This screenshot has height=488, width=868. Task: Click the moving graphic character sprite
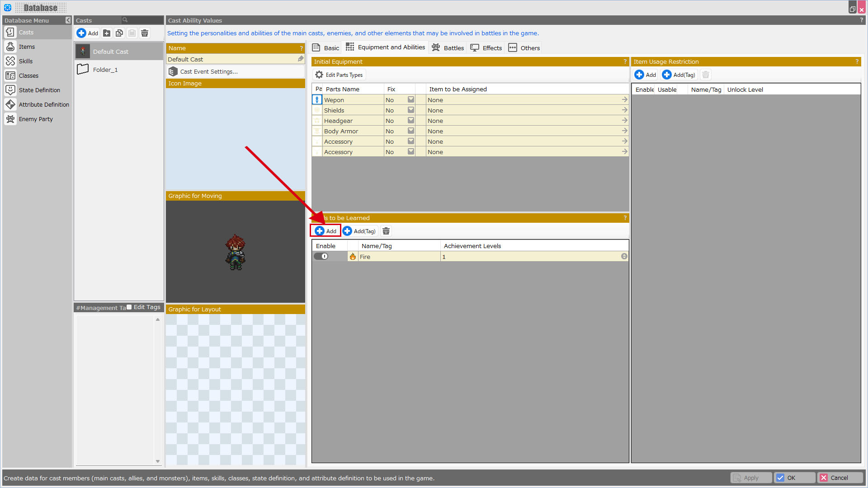click(235, 252)
